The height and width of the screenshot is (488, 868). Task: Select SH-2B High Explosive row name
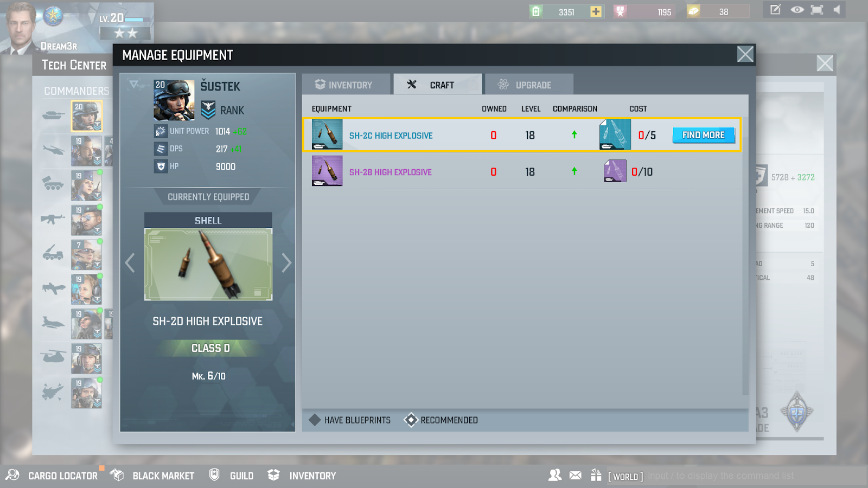click(x=391, y=172)
